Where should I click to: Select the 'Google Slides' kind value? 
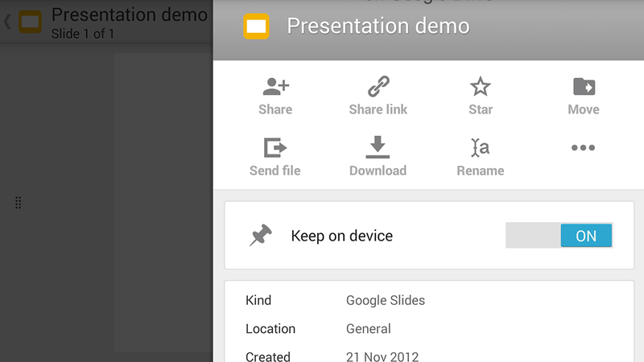pos(386,300)
